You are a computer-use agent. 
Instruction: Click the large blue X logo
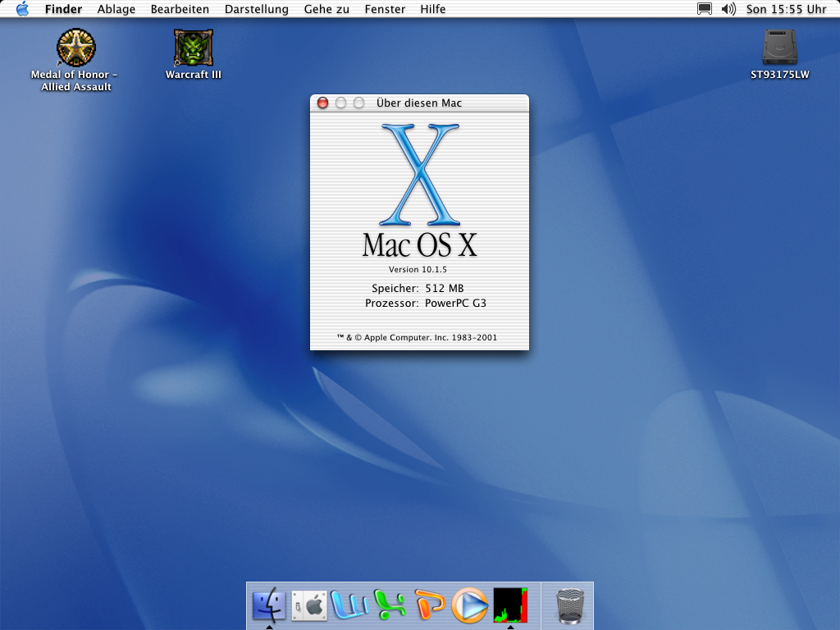(420, 175)
